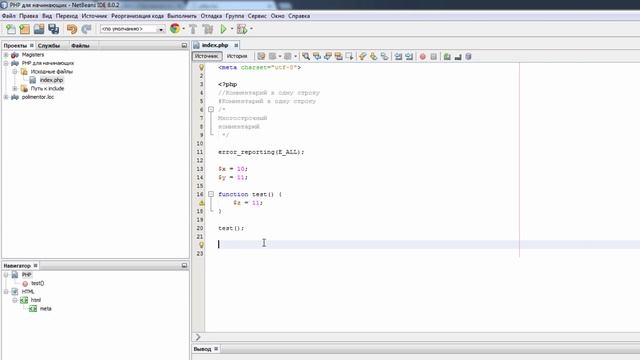The image size is (640, 360).
Task: Click the Redo arrow icon
Action: [x=86, y=29]
